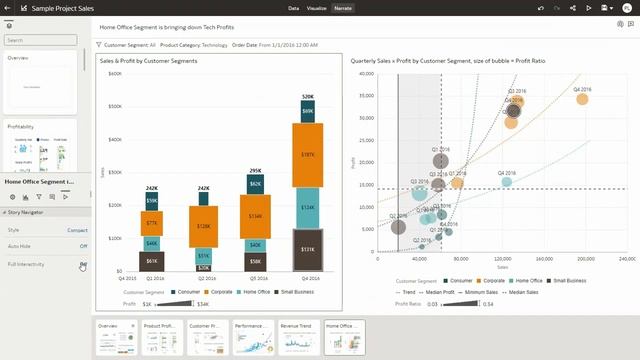640x360 pixels.
Task: Click the canvas list icon above Search
Action: click(x=9, y=26)
